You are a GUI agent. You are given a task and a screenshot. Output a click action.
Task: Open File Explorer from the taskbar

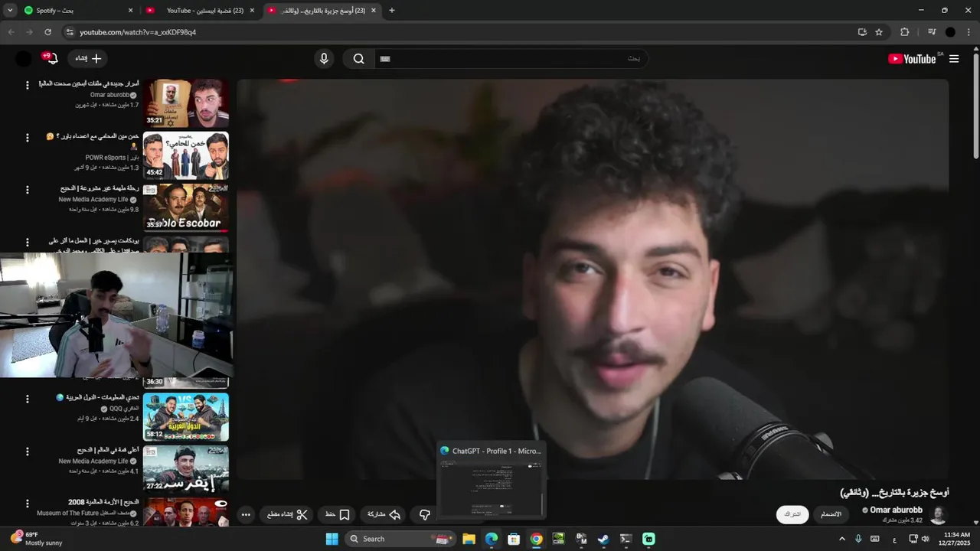click(469, 539)
